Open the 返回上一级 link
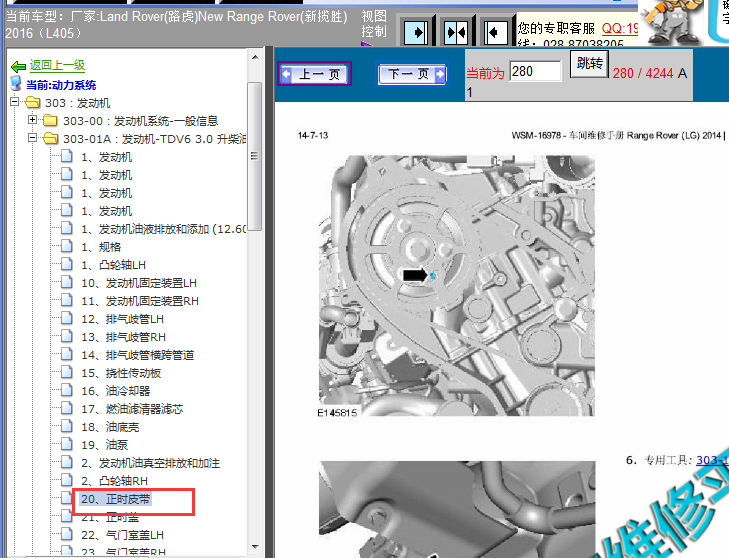Screen dimensions: 729x558 [57, 65]
